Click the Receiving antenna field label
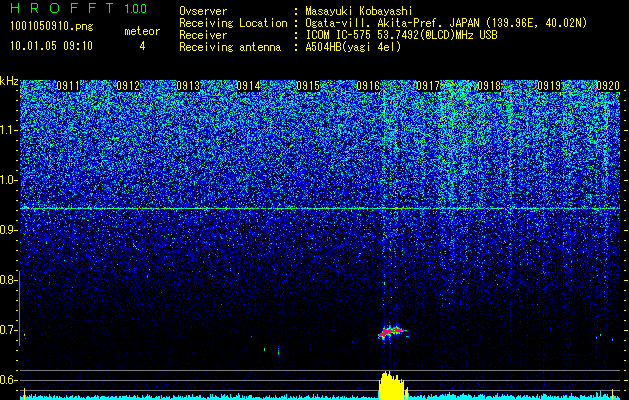The image size is (629, 400). [230, 47]
